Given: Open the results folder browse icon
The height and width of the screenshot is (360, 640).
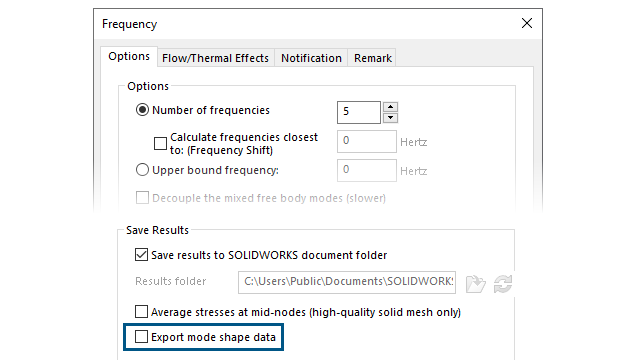Looking at the screenshot, I should coord(476,284).
